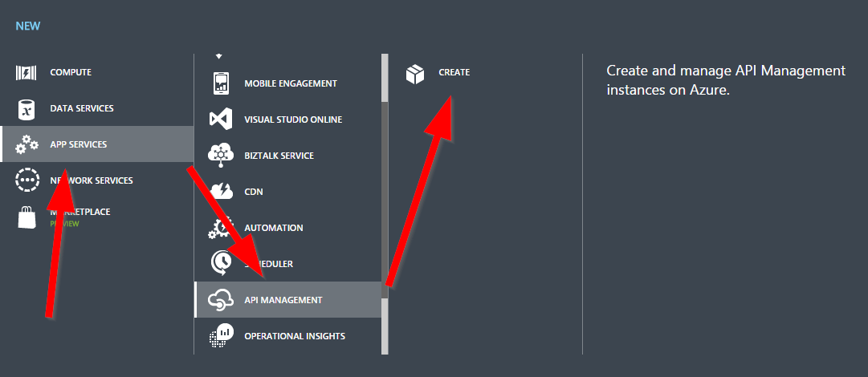Click the scroll-up arrow above Mobile Engagement

coord(218,56)
